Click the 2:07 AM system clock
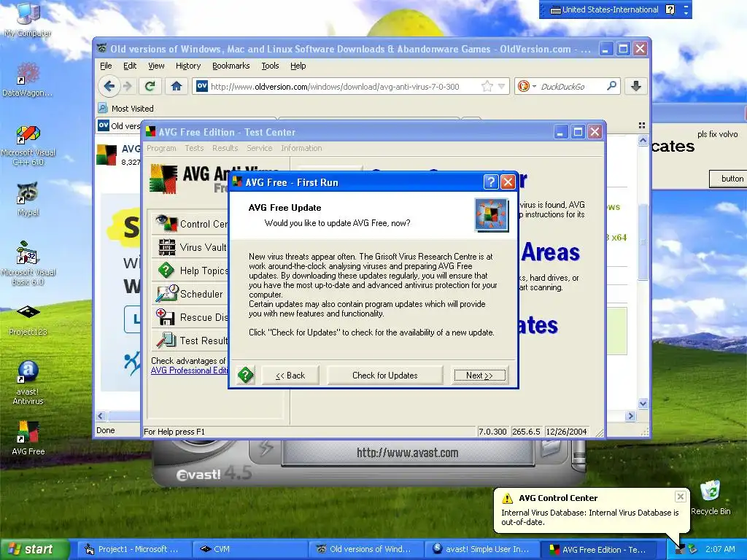 [x=720, y=549]
